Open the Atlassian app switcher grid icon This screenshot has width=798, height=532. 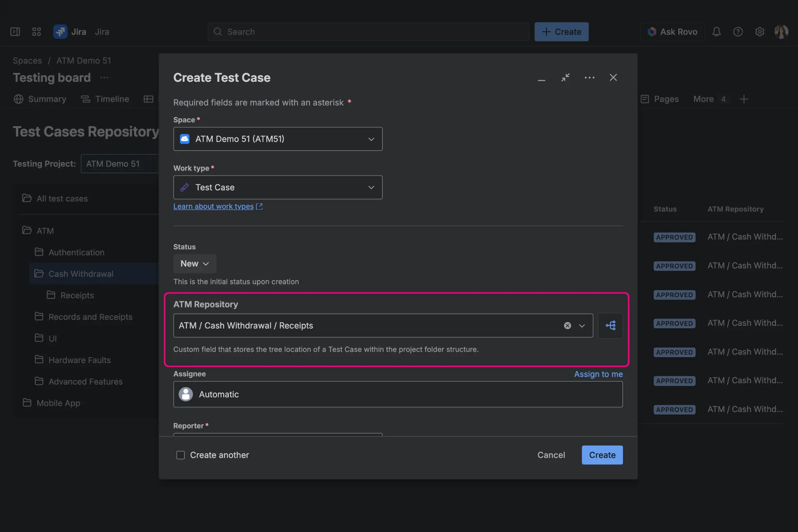pyautogui.click(x=36, y=32)
